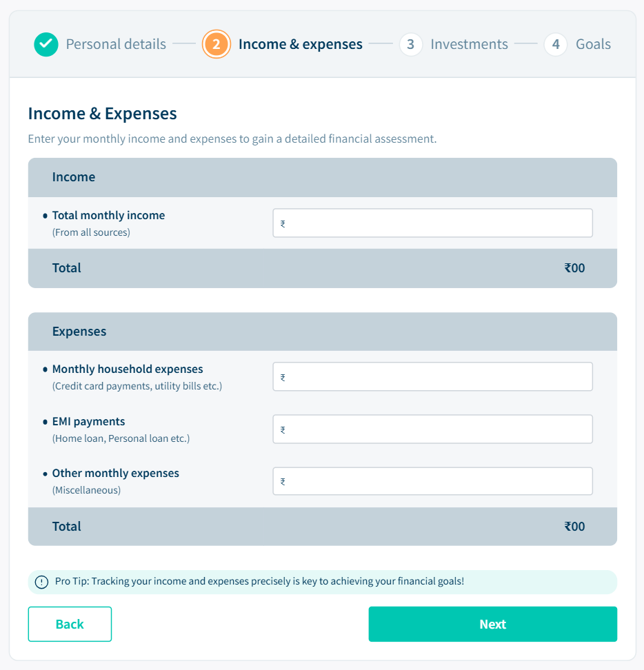Screen dimensions: 644x670
Task: Go to Personal details step
Action: pos(116,45)
